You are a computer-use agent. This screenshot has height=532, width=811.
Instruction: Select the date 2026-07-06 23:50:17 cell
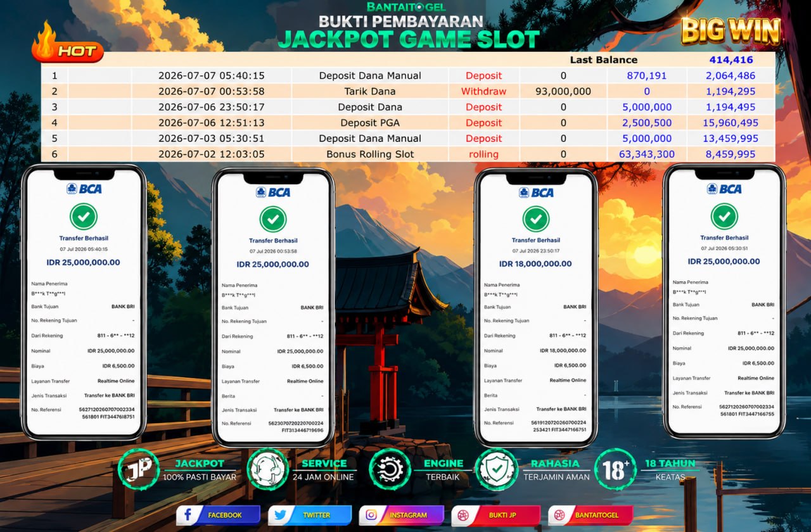coord(212,107)
